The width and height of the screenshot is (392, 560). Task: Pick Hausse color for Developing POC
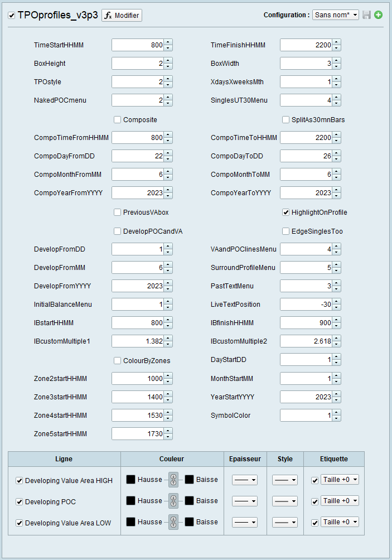[x=130, y=500]
